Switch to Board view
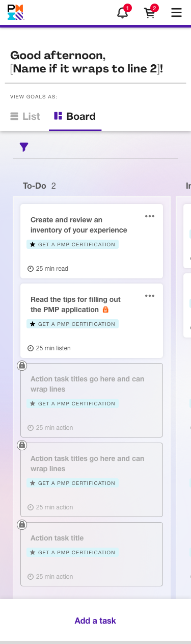Image resolution: width=191 pixels, height=644 pixels. [x=75, y=116]
